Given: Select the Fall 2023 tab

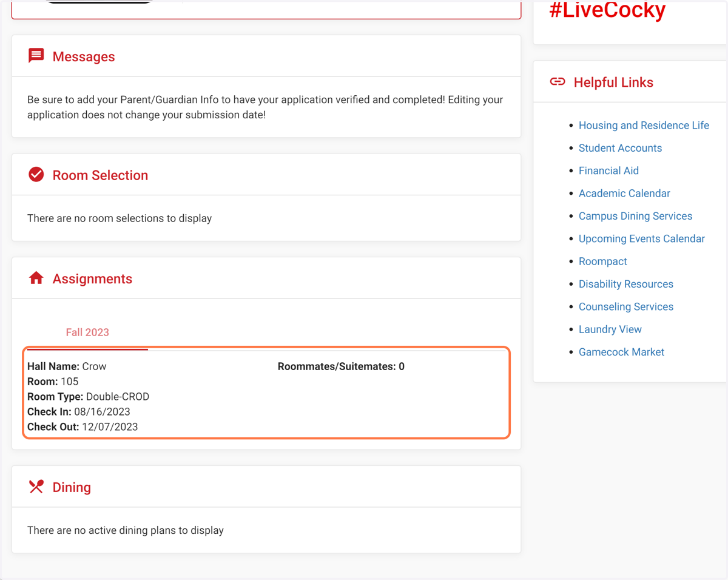Looking at the screenshot, I should pyautogui.click(x=87, y=332).
